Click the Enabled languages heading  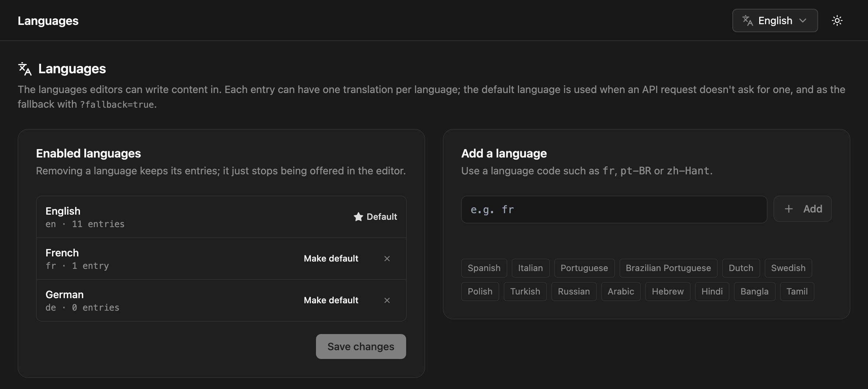pyautogui.click(x=88, y=153)
